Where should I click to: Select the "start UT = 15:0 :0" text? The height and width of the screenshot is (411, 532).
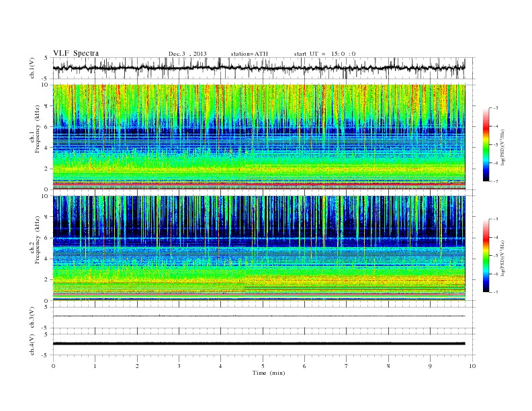(324, 54)
